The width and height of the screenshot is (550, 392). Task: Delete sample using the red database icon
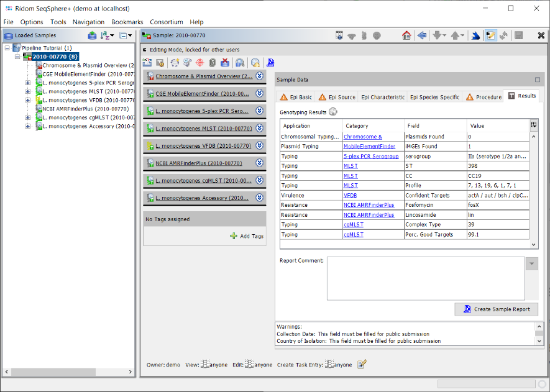point(225,62)
